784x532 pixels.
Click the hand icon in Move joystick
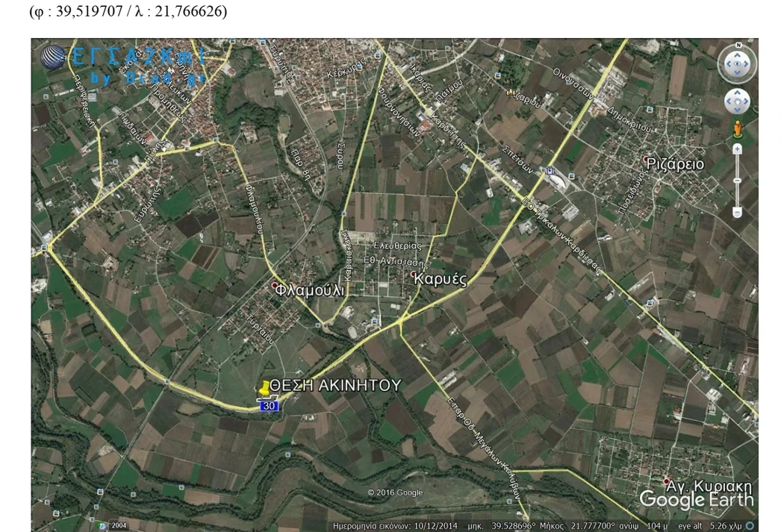point(737,101)
